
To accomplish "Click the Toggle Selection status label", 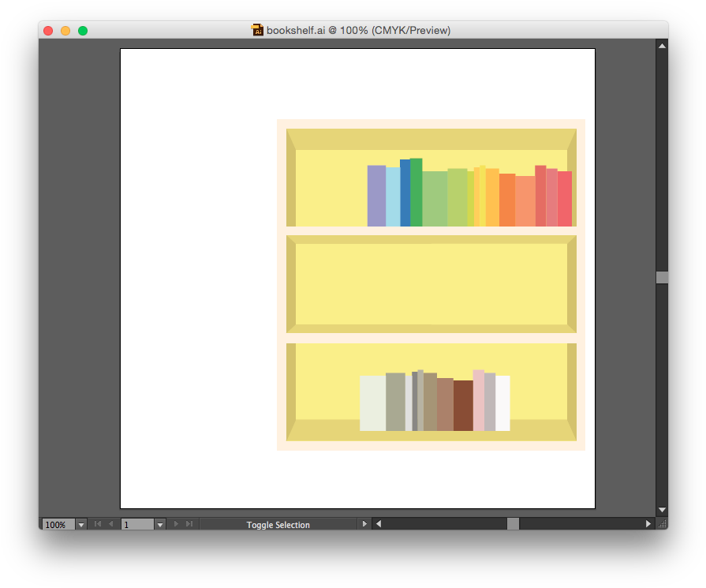I will 278,525.
